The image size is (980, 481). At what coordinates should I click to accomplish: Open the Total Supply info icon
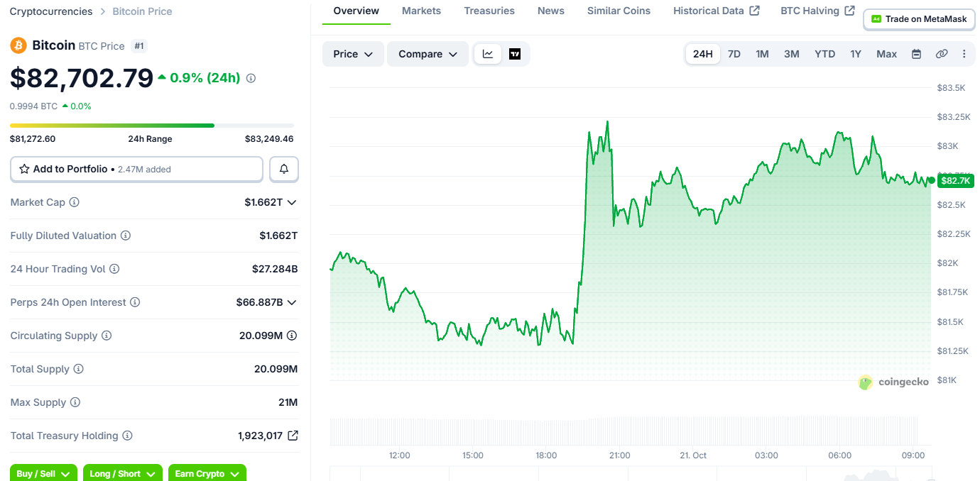tap(79, 369)
